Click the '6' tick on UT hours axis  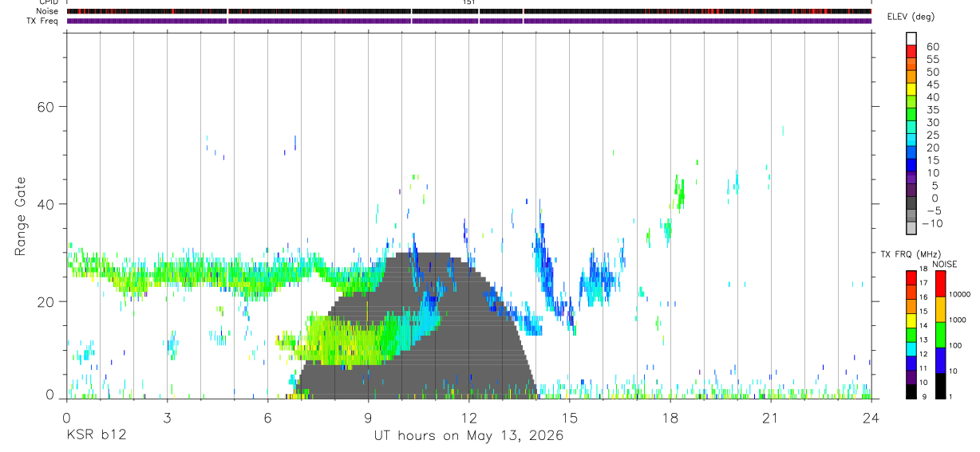[x=267, y=417]
